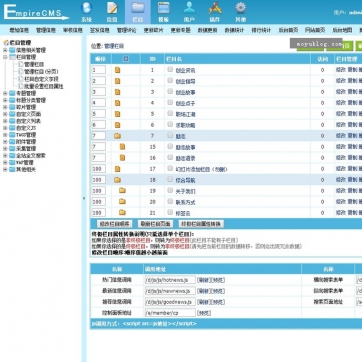
Task: Check the box for column ID 6
Action: coord(170,124)
